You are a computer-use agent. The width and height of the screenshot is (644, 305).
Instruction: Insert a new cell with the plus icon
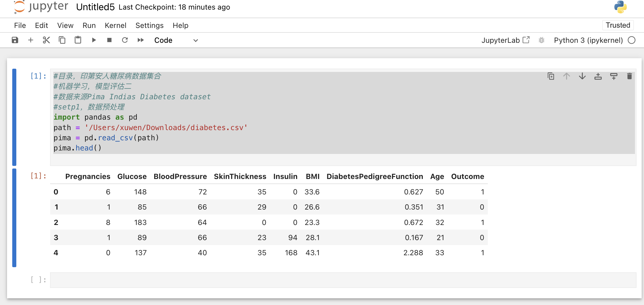[x=31, y=40]
